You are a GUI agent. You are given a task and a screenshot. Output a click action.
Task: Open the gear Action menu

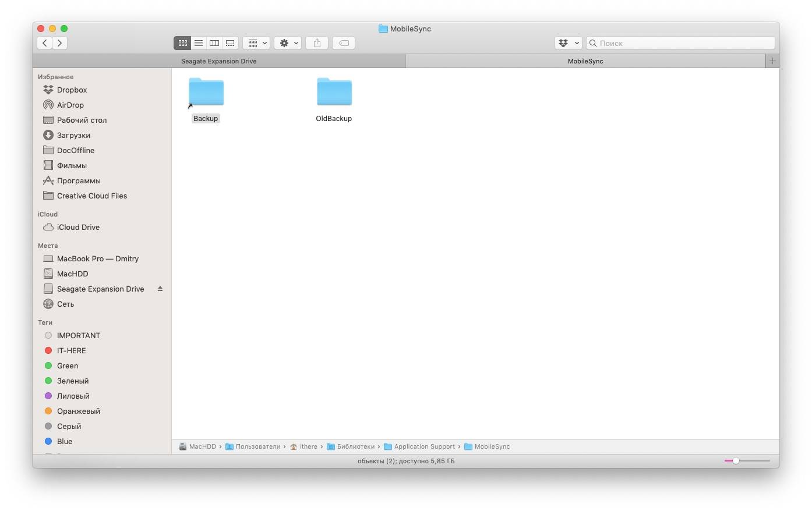pos(288,43)
